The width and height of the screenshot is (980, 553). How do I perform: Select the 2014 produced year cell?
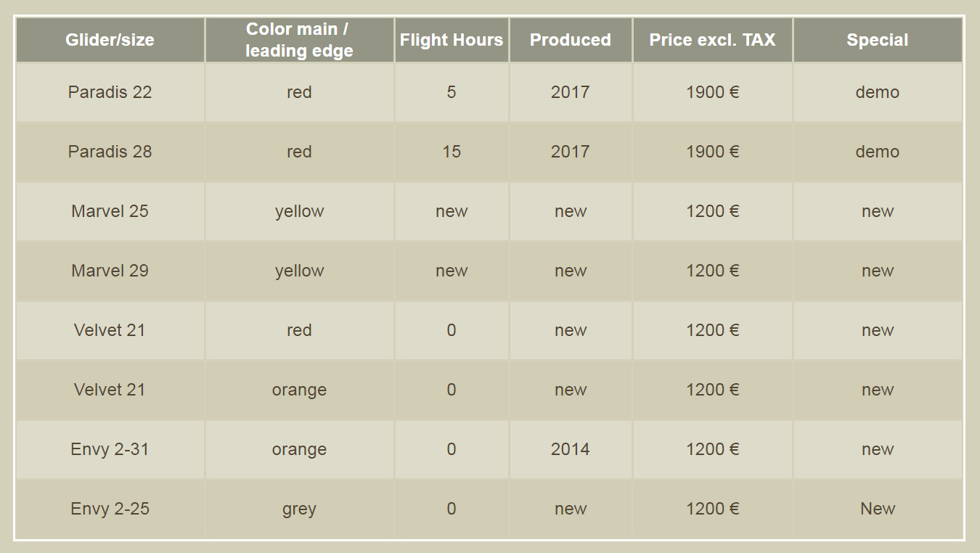[x=571, y=449]
